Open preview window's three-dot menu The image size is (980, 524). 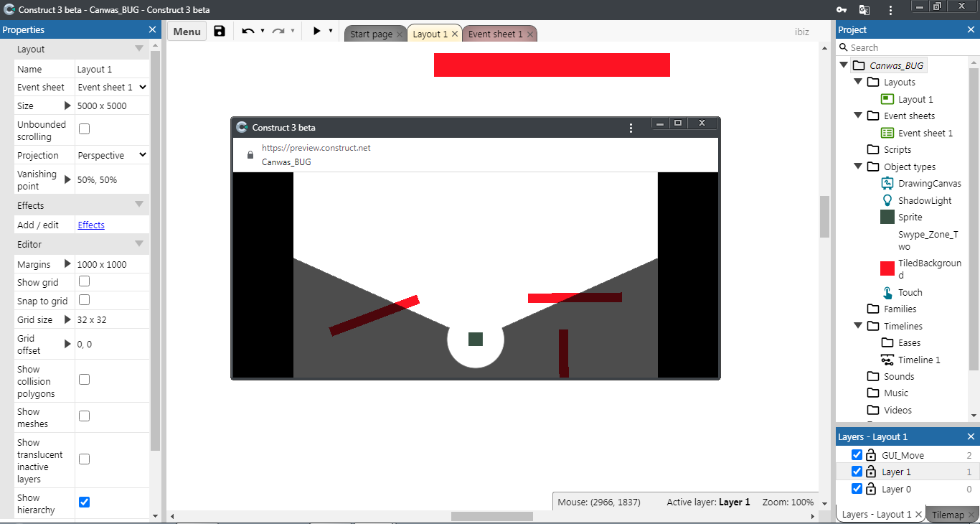coord(631,128)
